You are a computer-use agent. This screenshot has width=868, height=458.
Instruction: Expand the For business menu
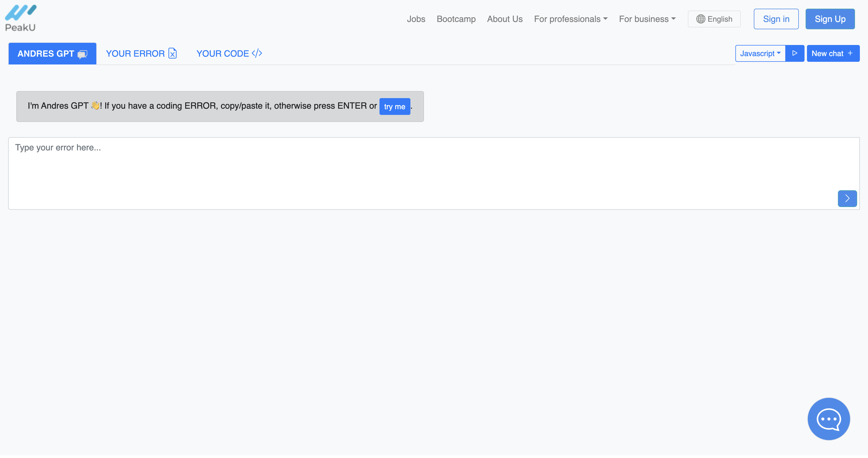pos(647,19)
